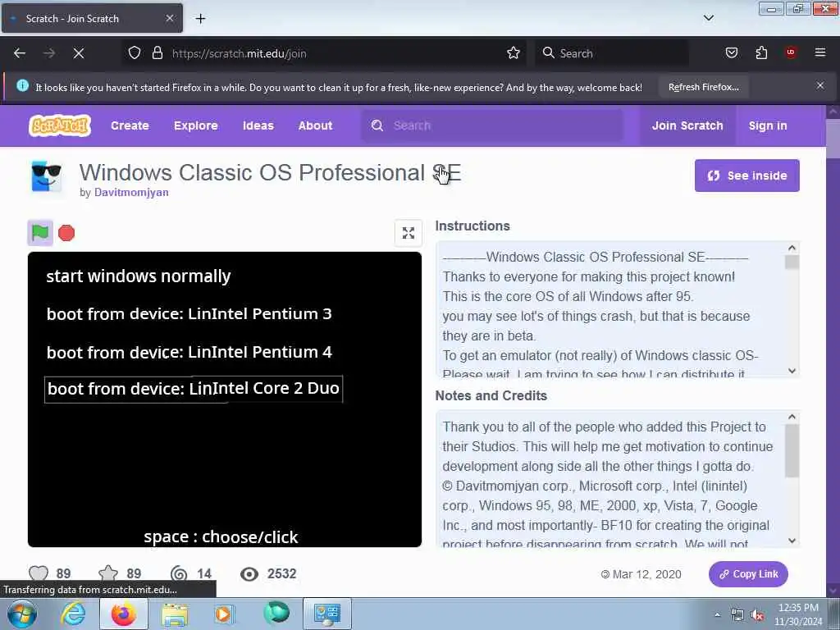Image resolution: width=840 pixels, height=630 pixels.
Task: Click the red uBlock extension icon
Action: [x=791, y=52]
